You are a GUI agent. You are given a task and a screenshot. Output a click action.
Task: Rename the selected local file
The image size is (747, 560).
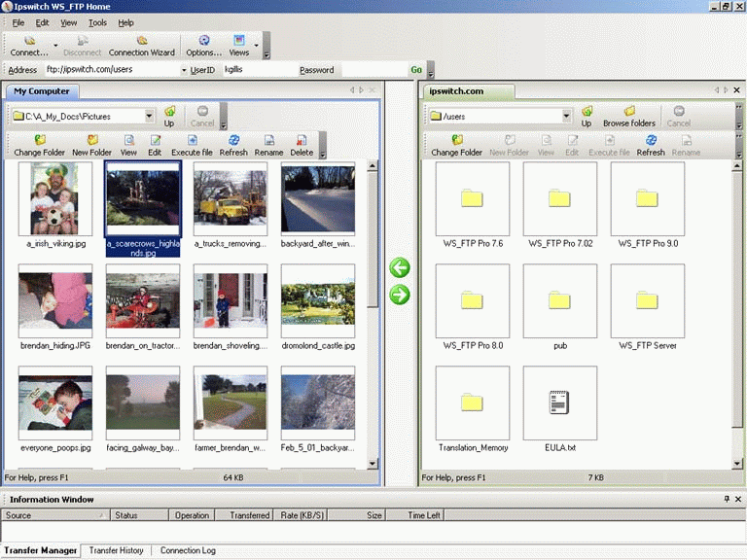click(268, 146)
